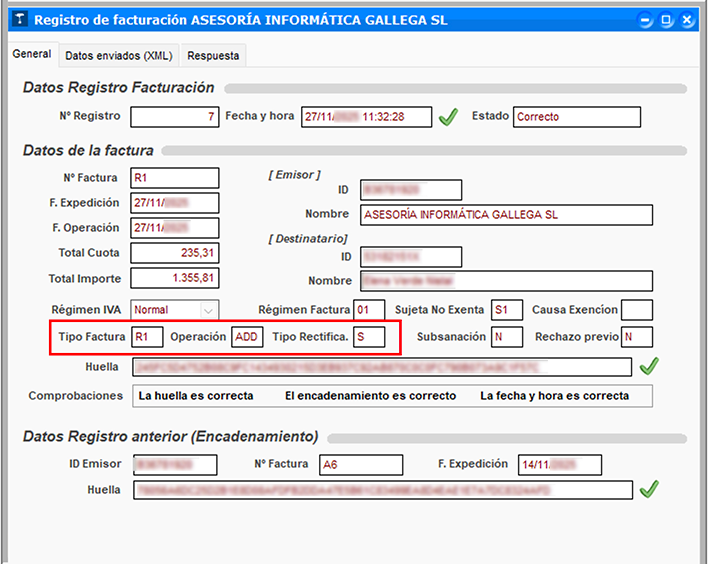Image resolution: width=708 pixels, height=564 pixels.
Task: Click the Tipo Factura field R1
Action: click(147, 337)
